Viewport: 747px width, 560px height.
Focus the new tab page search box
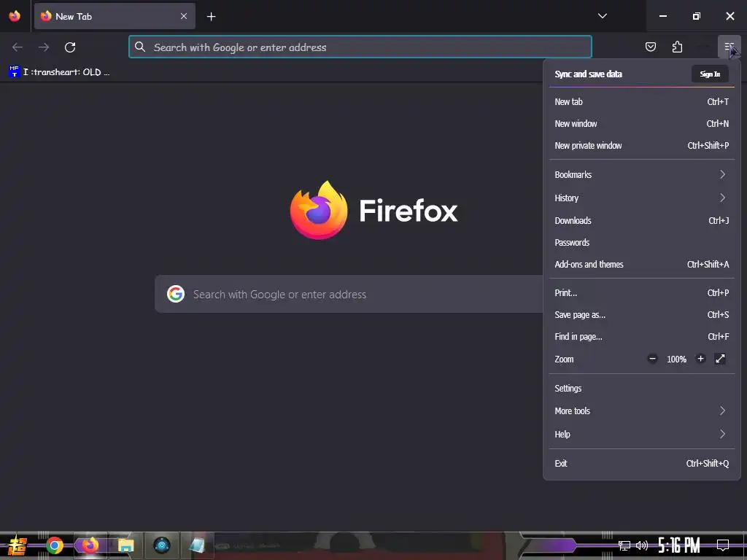point(349,294)
